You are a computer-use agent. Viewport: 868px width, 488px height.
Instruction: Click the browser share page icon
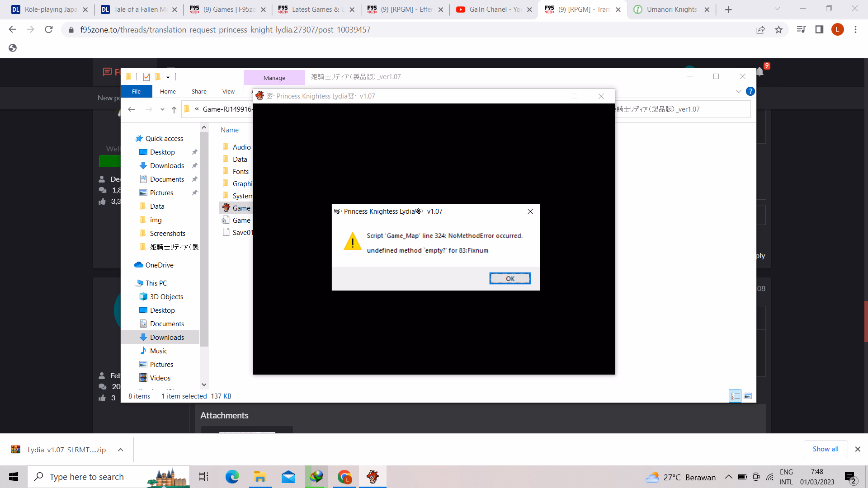pos(760,30)
